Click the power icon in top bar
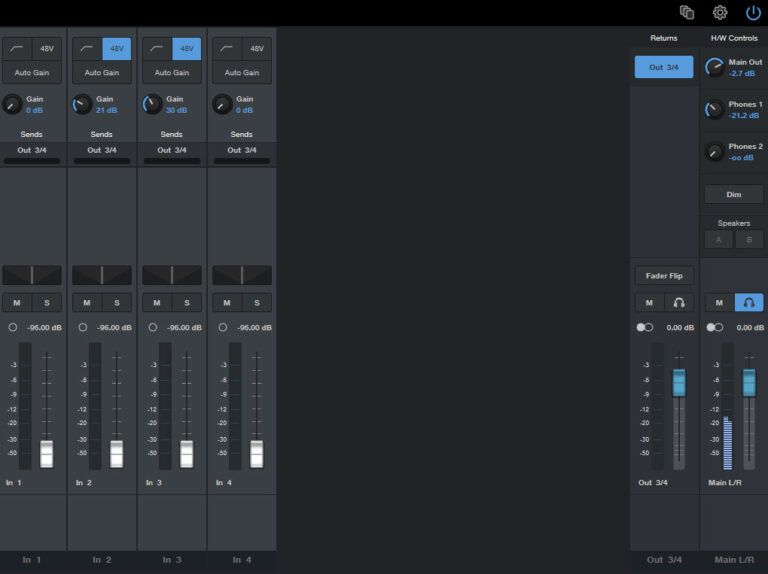Viewport: 768px width, 574px height. pyautogui.click(x=753, y=12)
